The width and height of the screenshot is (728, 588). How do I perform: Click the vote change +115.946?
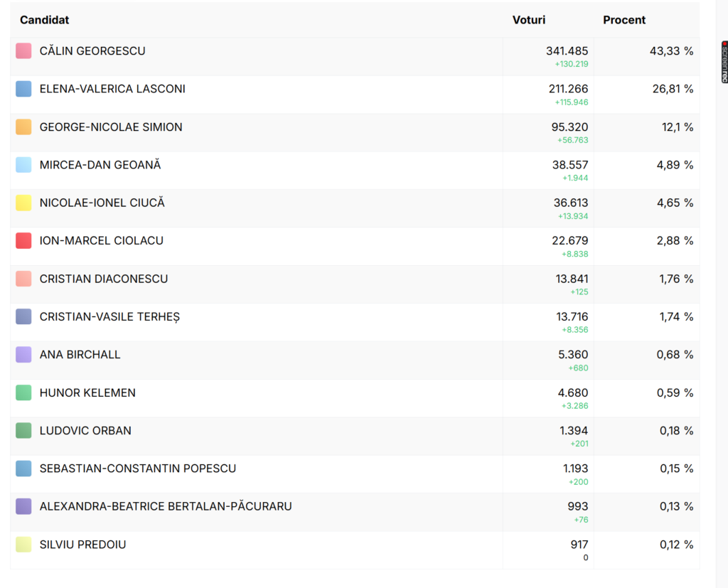pos(572,102)
